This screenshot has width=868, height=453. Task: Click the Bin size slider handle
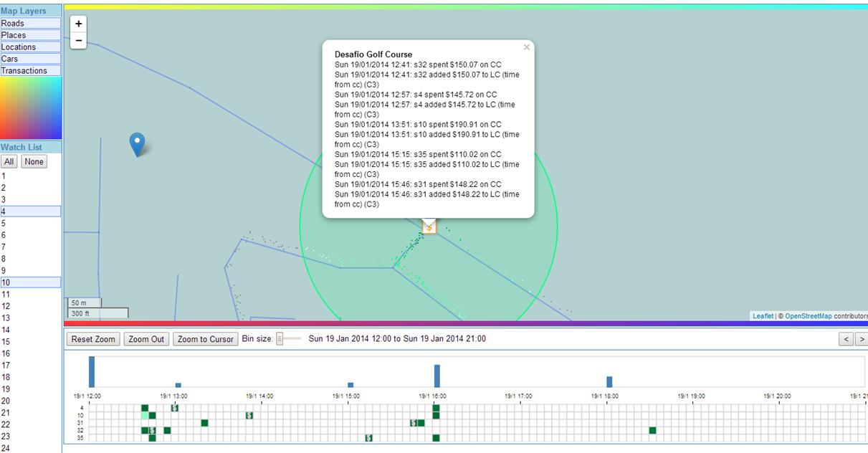(x=280, y=339)
